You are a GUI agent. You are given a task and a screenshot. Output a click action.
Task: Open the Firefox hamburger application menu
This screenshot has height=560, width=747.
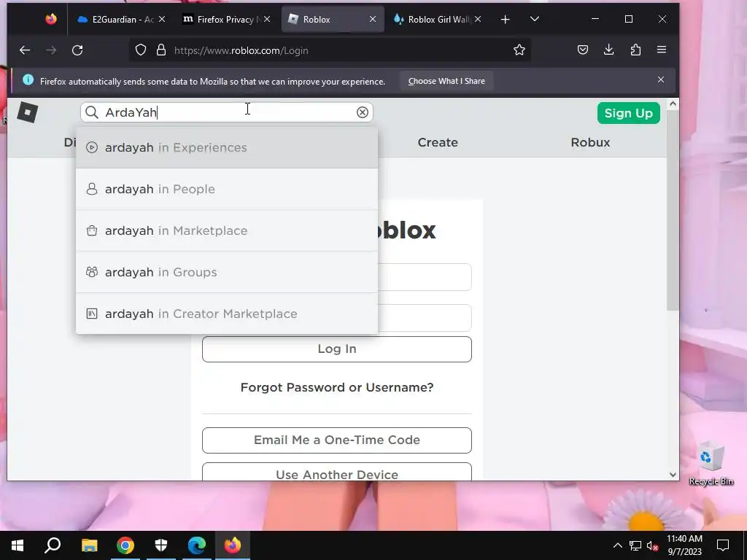click(x=662, y=50)
